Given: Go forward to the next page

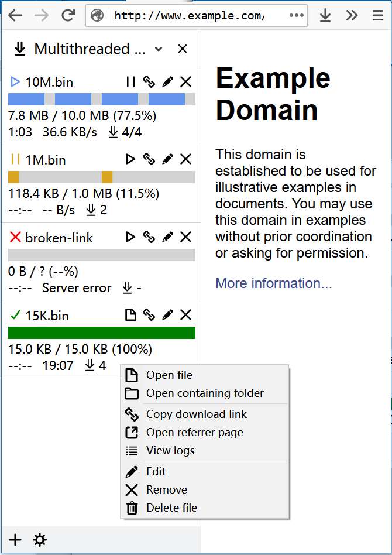Looking at the screenshot, I should (x=42, y=15).
